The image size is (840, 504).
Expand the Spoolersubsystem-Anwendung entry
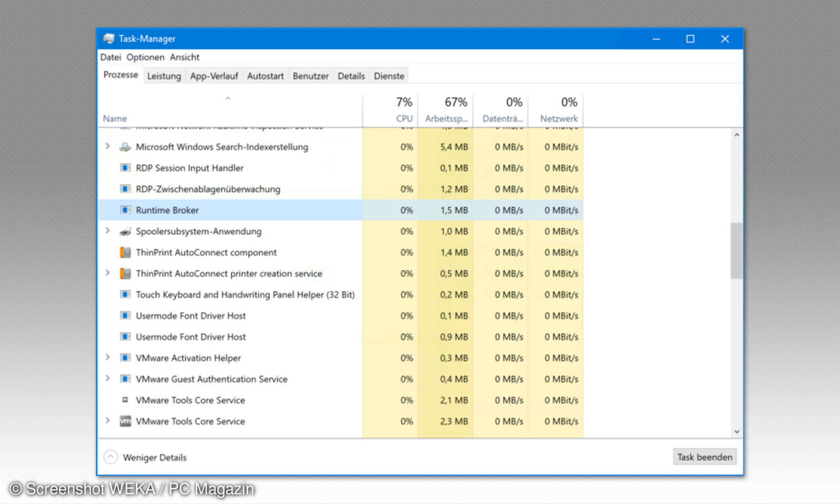(x=108, y=231)
